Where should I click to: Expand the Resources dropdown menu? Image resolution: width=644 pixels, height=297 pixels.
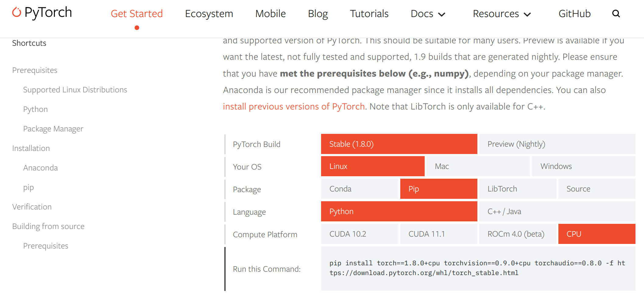click(x=502, y=14)
